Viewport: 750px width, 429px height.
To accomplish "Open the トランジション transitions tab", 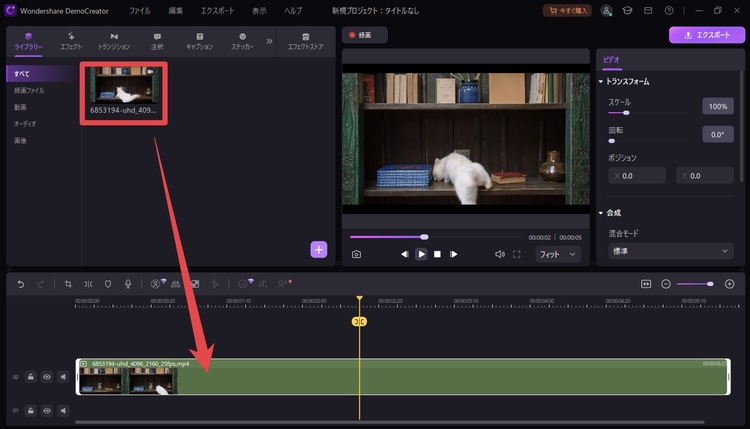I will (x=114, y=42).
